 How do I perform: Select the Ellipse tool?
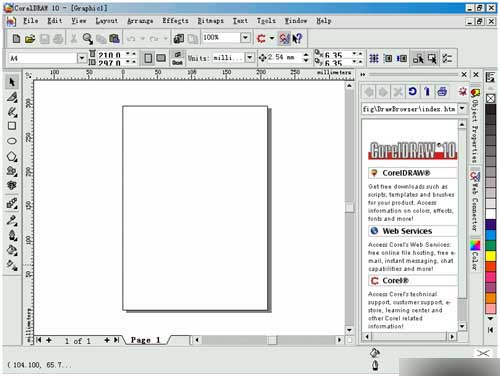pos(12,141)
